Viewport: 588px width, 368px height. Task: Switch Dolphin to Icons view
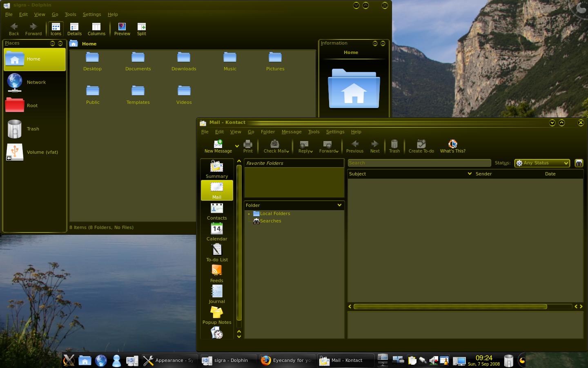click(56, 29)
